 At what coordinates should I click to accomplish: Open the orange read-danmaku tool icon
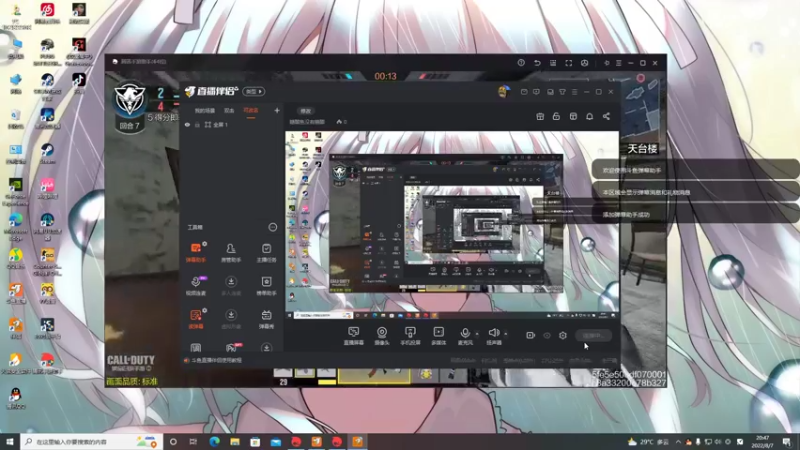pos(196,318)
